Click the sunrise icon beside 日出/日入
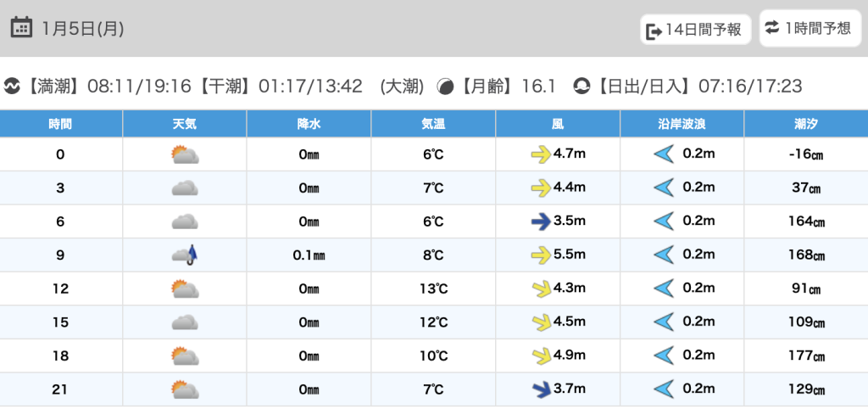Image resolution: width=868 pixels, height=409 pixels. click(581, 87)
